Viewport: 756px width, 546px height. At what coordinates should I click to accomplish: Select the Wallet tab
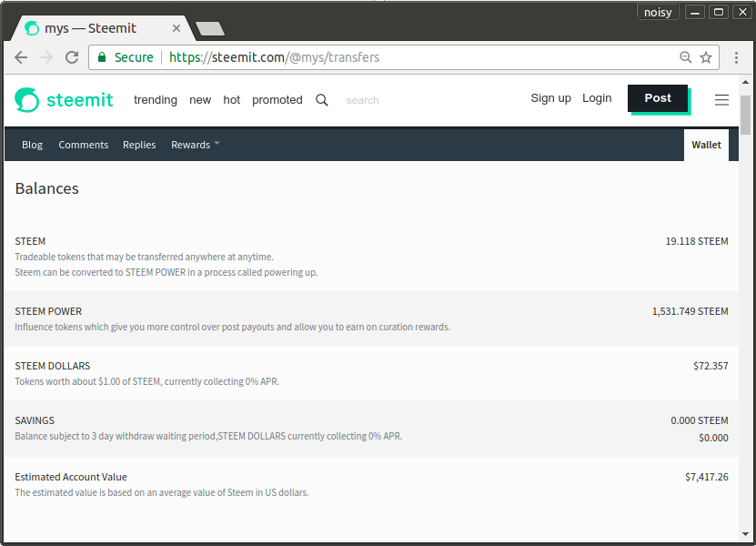tap(706, 145)
